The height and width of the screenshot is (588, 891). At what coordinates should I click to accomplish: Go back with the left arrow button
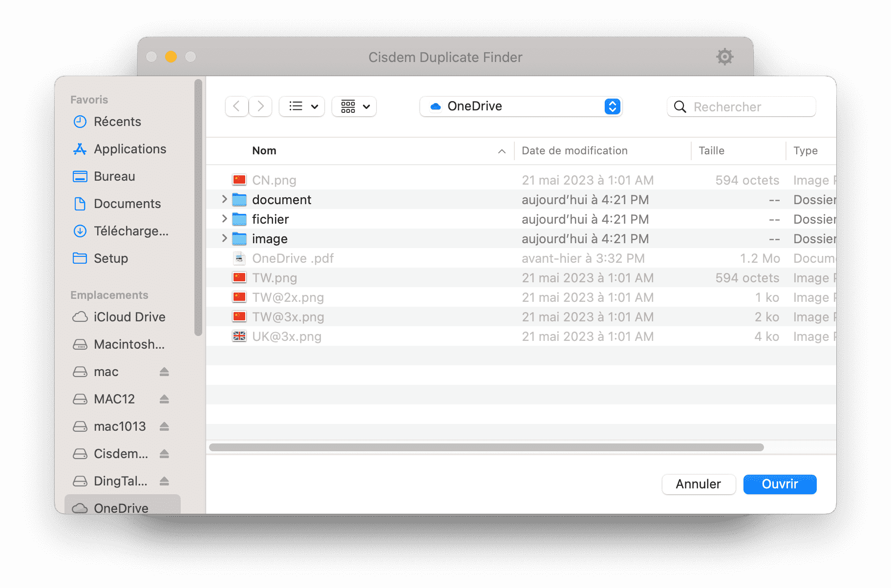pos(237,106)
